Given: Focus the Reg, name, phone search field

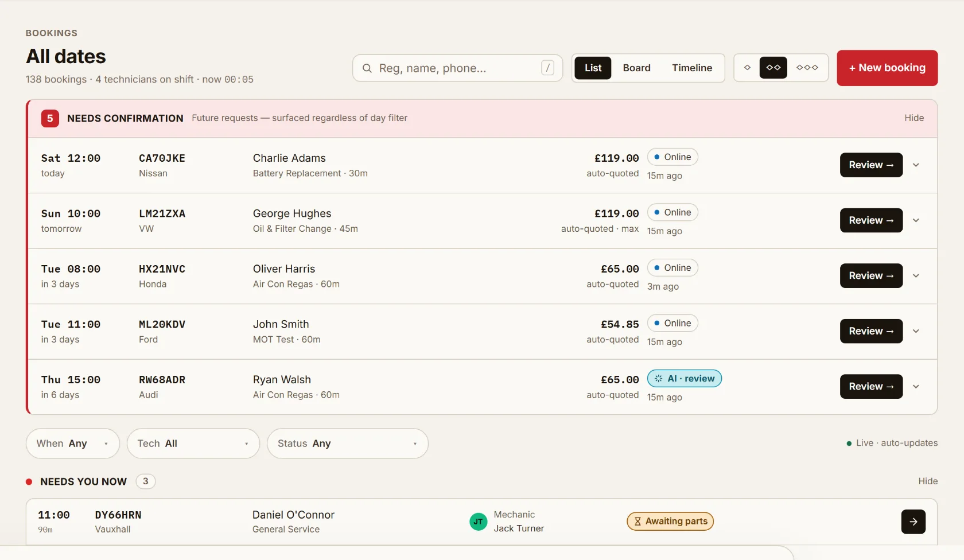Looking at the screenshot, I should 457,68.
